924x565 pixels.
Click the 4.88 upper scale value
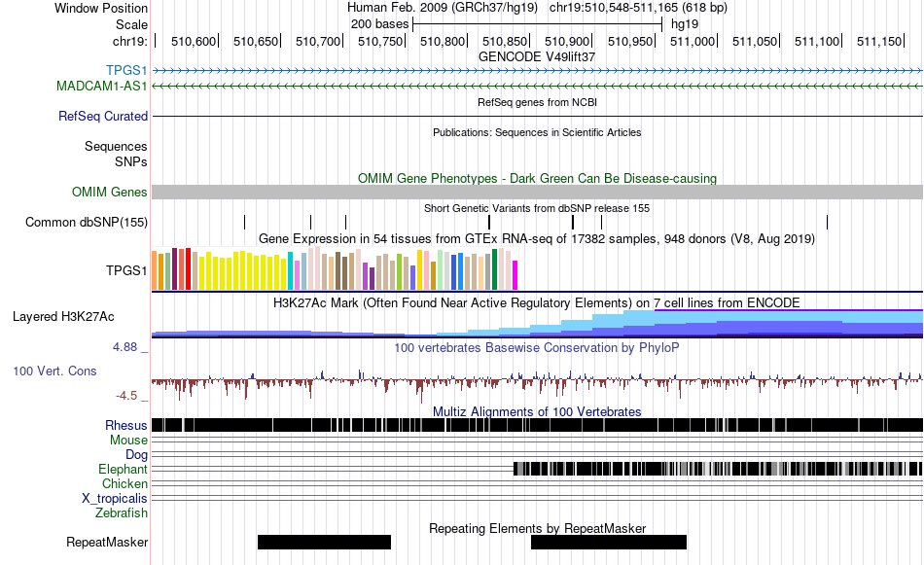124,347
